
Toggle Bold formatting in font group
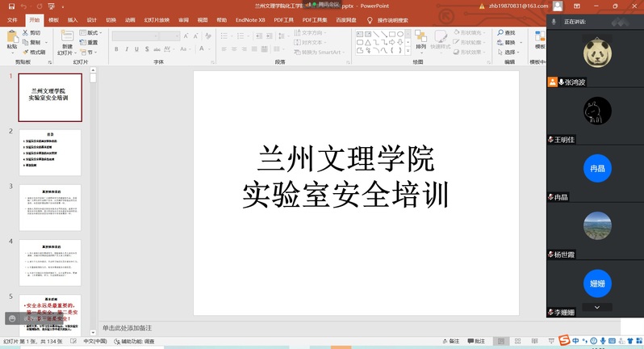click(116, 49)
